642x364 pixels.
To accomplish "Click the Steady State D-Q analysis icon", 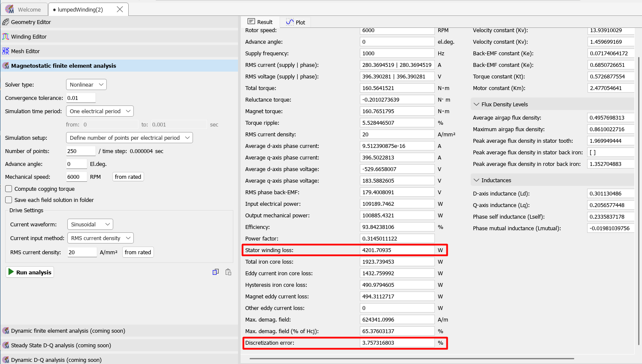I will pos(6,345).
